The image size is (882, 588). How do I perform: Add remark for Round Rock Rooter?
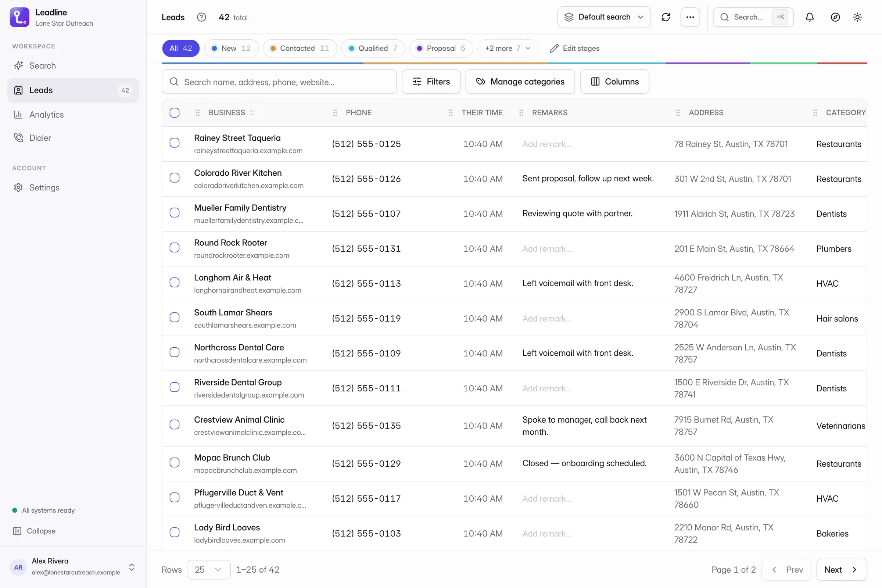click(547, 249)
